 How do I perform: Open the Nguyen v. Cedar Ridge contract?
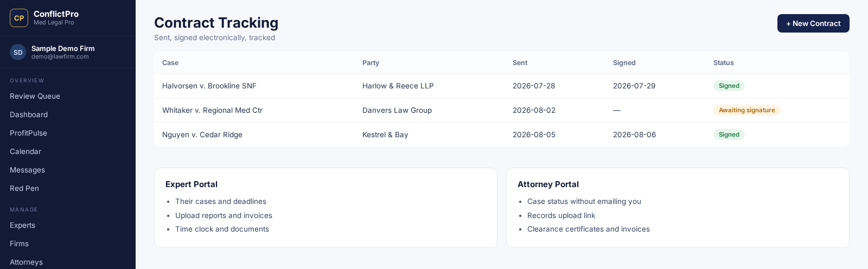[502, 134]
